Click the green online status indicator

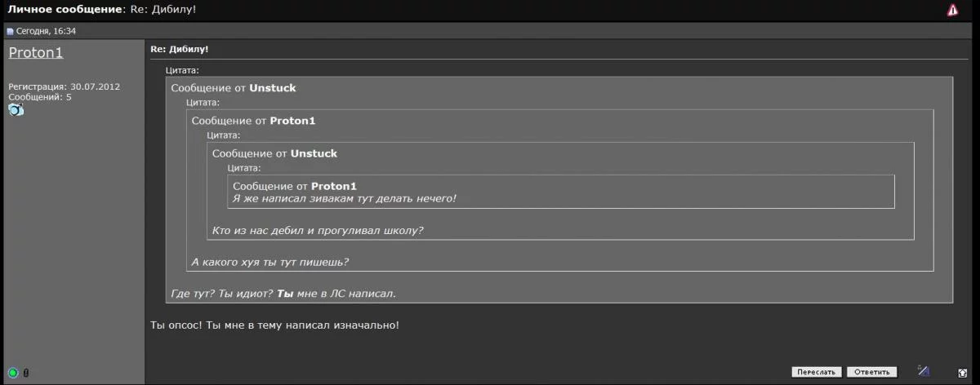[x=13, y=373]
